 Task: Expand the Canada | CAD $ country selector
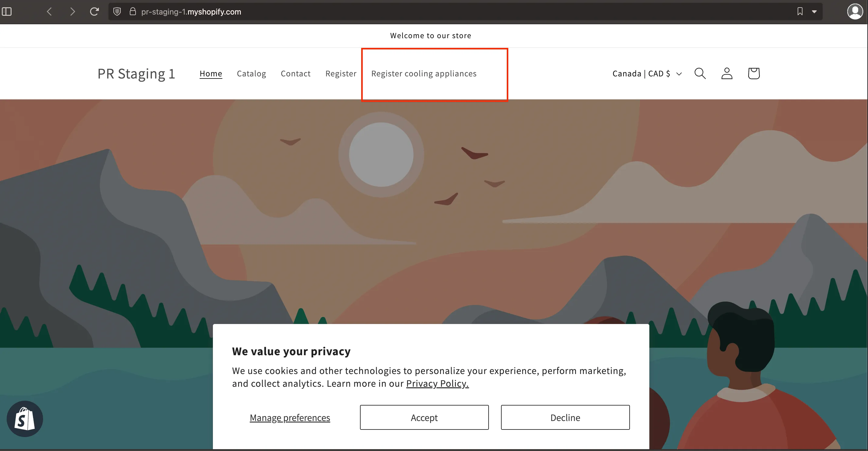tap(647, 73)
